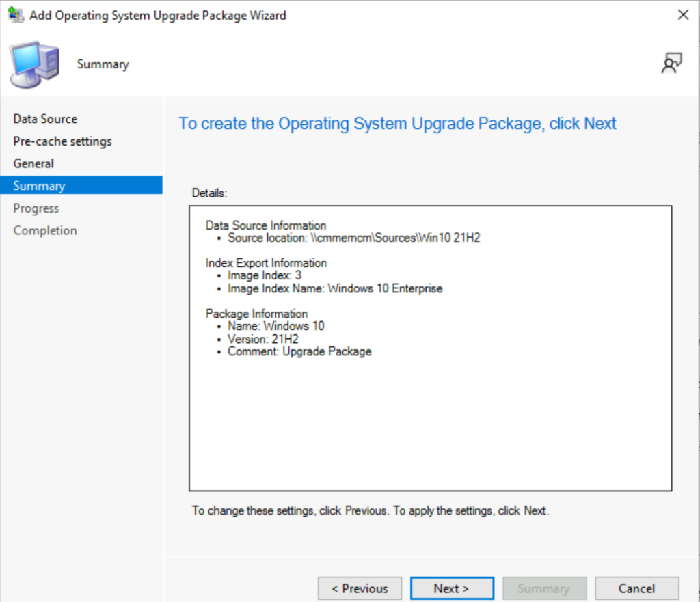
Task: Open the feedback icon at top right
Action: click(x=671, y=64)
